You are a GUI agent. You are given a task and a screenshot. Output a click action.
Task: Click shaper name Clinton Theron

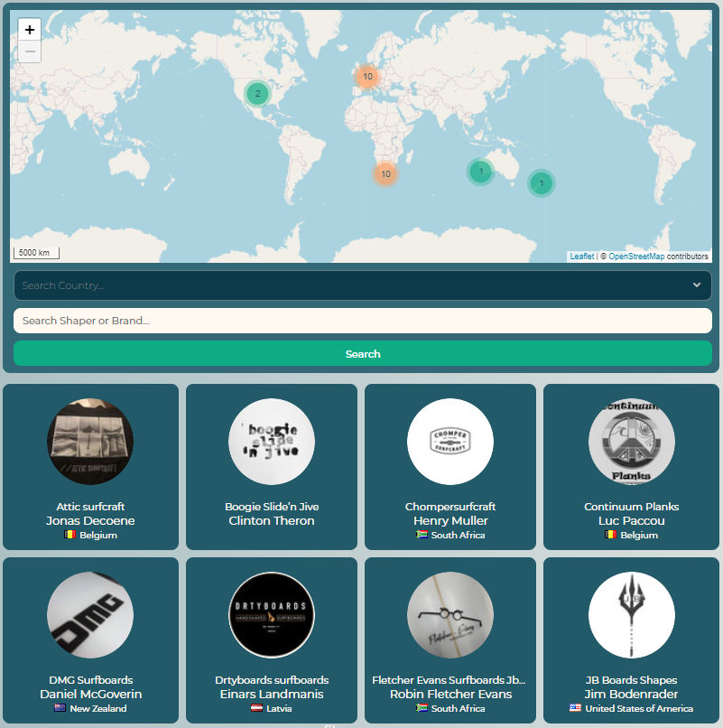(x=272, y=521)
